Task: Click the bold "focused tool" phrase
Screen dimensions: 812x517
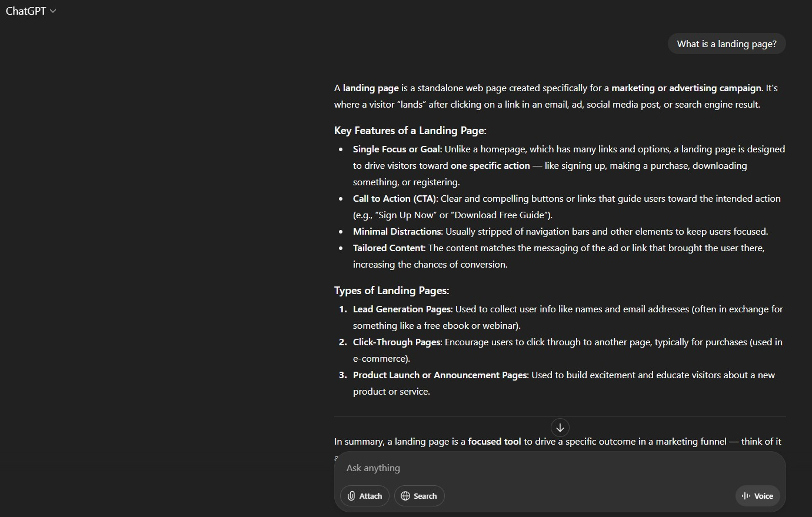Action: point(494,442)
